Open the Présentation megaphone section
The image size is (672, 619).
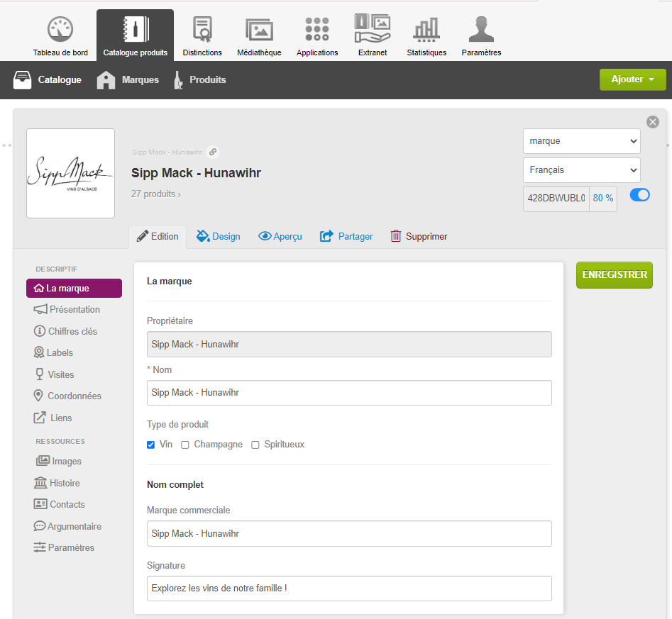point(67,309)
